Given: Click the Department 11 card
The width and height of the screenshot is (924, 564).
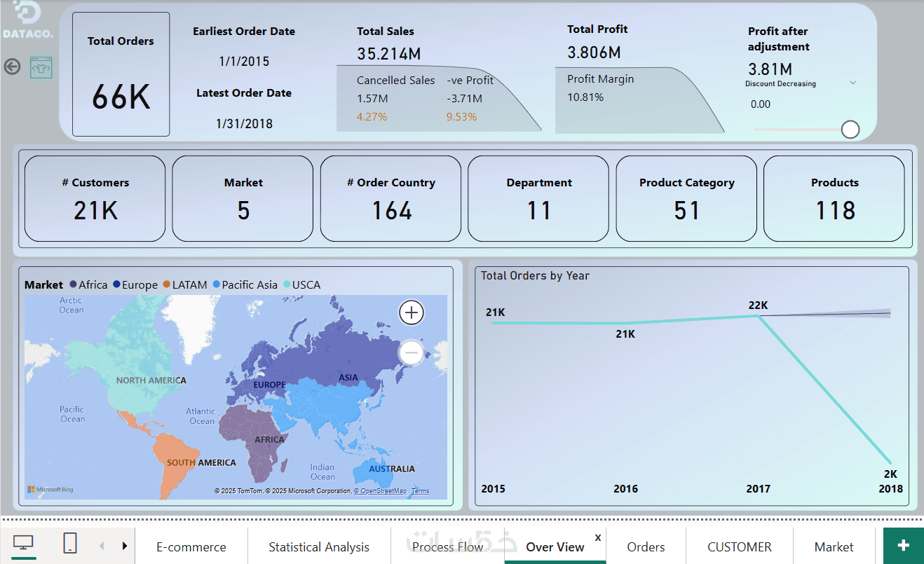Looking at the screenshot, I should tap(539, 198).
